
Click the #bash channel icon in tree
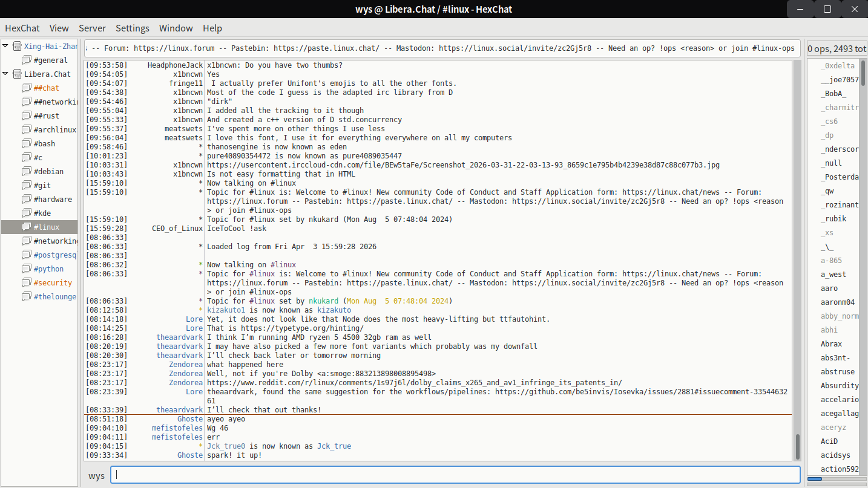pyautogui.click(x=26, y=144)
